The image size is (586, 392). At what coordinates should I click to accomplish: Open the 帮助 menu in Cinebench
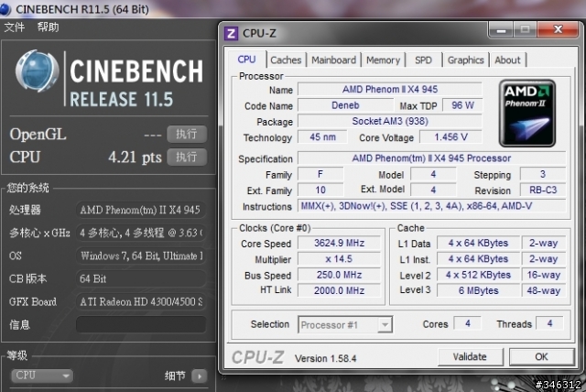(48, 27)
